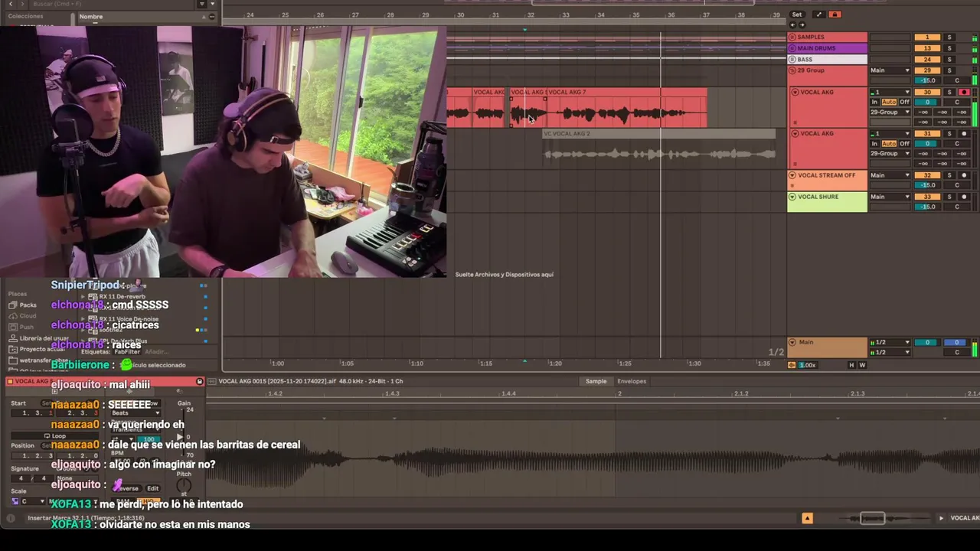Screen dimensions: 980x551
Task: Solo the VOCAL SHURE track
Action: tap(949, 197)
